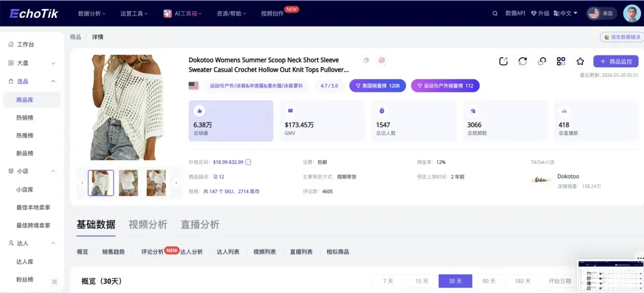Select the second product thumbnail image
Screen dimensions: 644x293
click(129, 183)
